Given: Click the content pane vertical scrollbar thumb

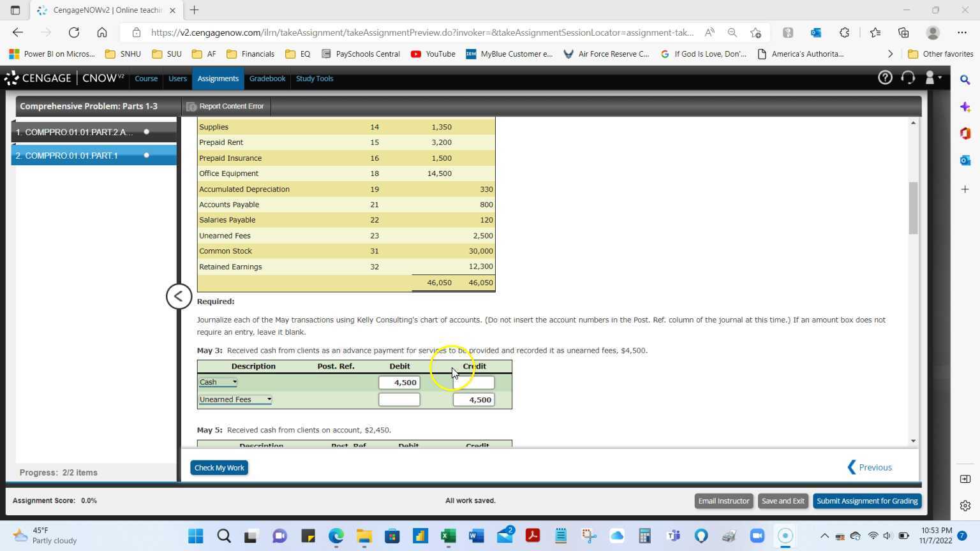Looking at the screenshot, I should pos(914,208).
